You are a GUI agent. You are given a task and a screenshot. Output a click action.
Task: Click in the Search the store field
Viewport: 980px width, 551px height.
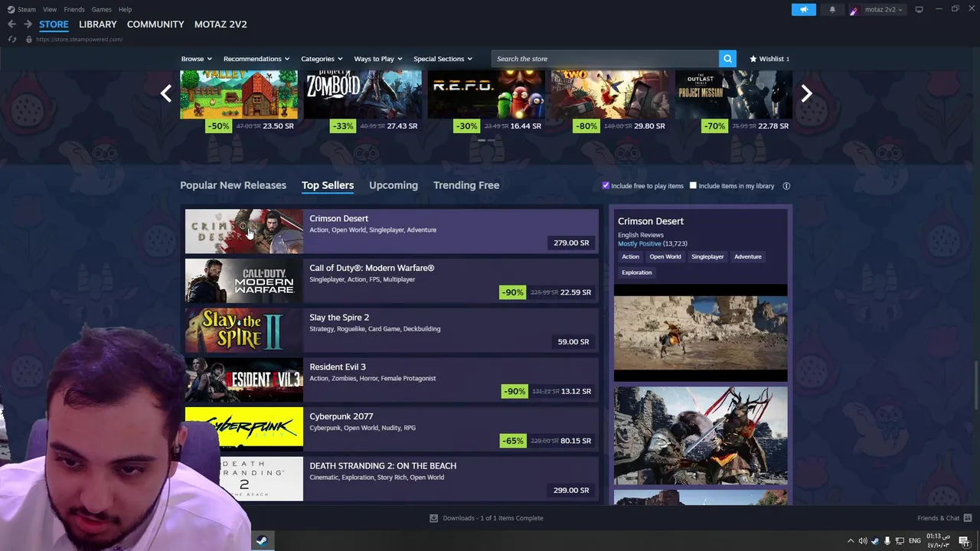point(605,58)
